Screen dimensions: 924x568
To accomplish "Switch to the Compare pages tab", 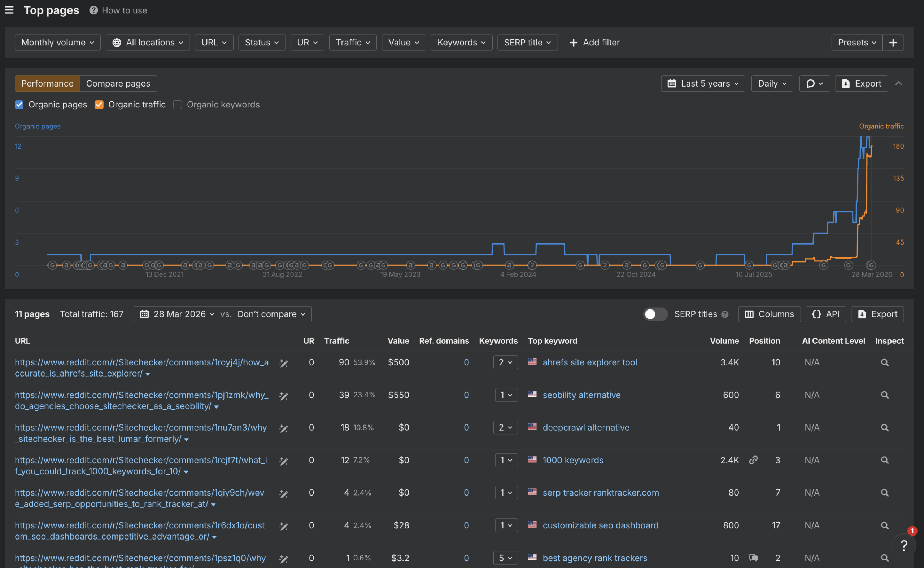I will click(x=118, y=83).
